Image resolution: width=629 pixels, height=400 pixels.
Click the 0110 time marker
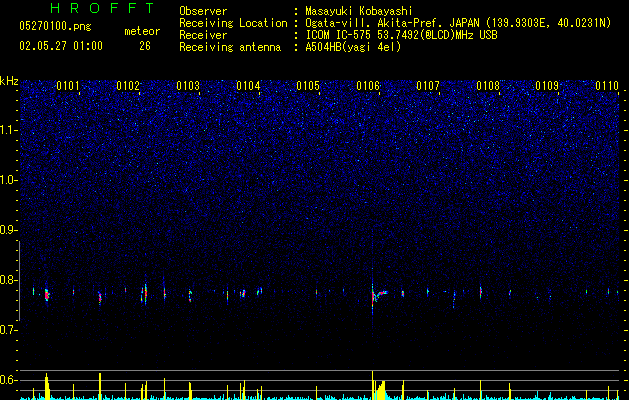607,86
